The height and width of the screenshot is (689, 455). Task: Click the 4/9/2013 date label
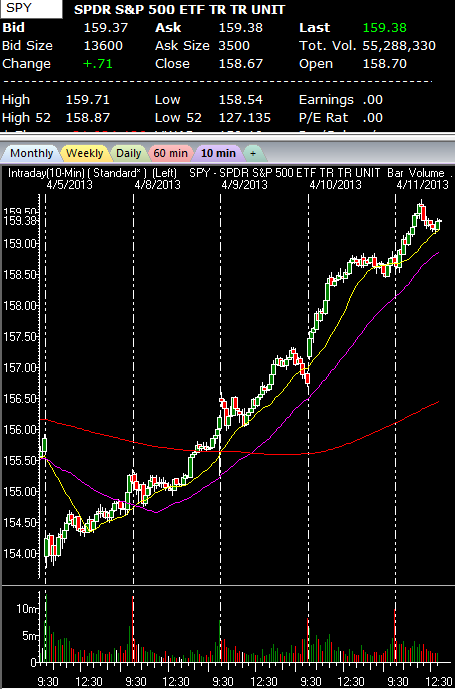pyautogui.click(x=244, y=184)
